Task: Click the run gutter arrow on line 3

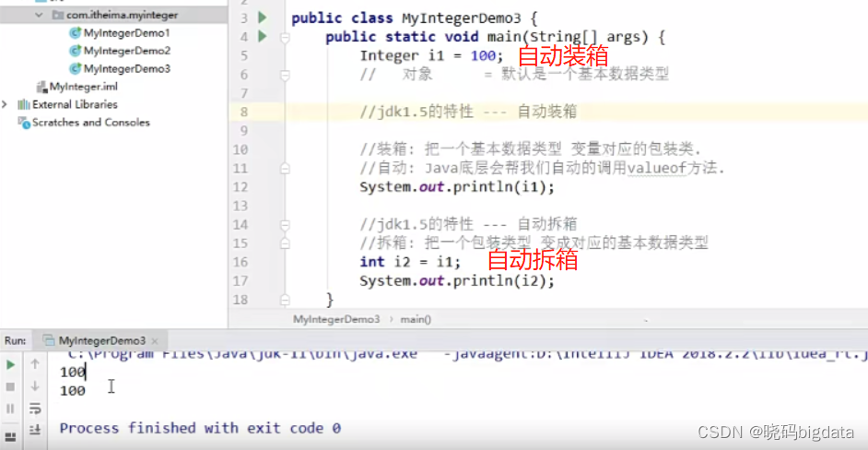Action: click(x=262, y=18)
